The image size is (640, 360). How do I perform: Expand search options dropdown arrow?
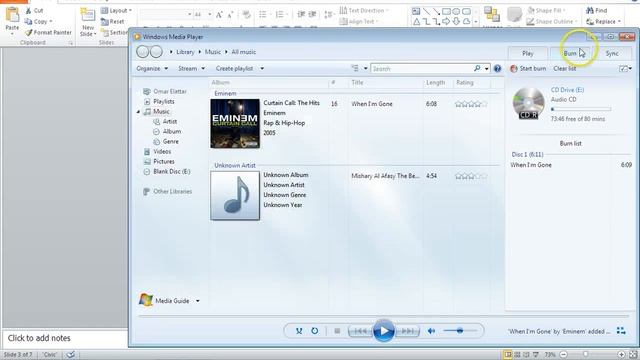[487, 69]
